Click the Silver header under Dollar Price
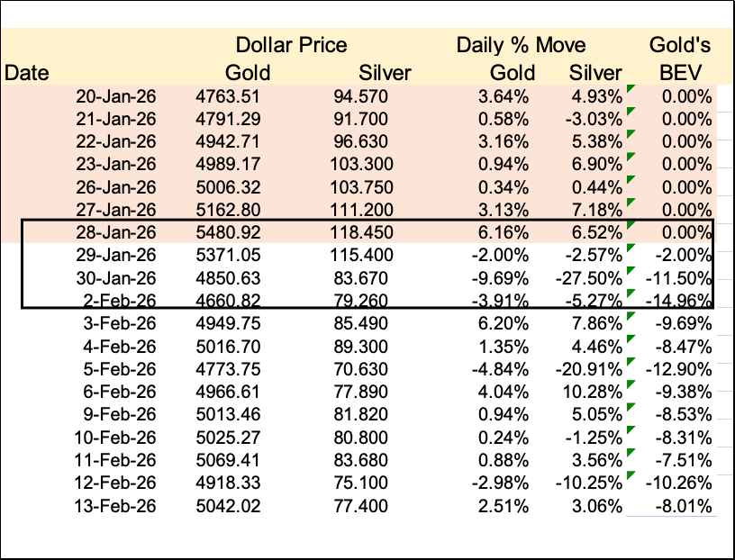735x560 pixels. coord(385,73)
